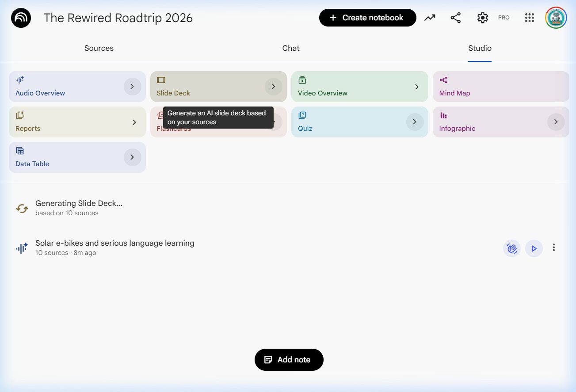The height and width of the screenshot is (392, 576).
Task: Open the settings gear icon
Action: pos(482,18)
